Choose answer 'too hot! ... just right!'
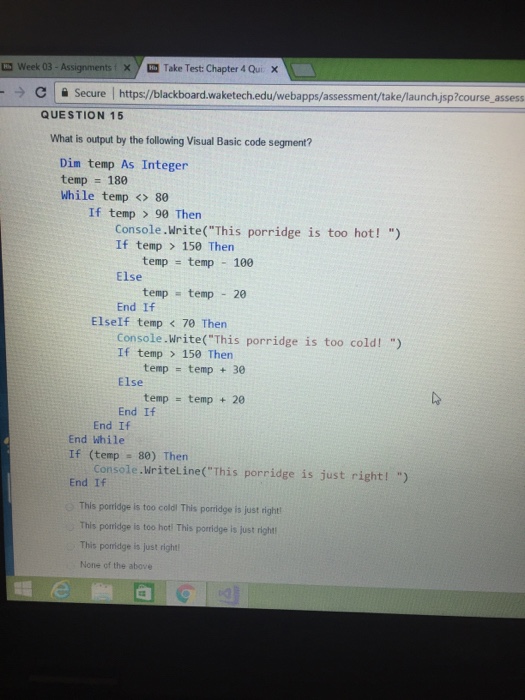This screenshot has width=525, height=700. click(x=70, y=527)
